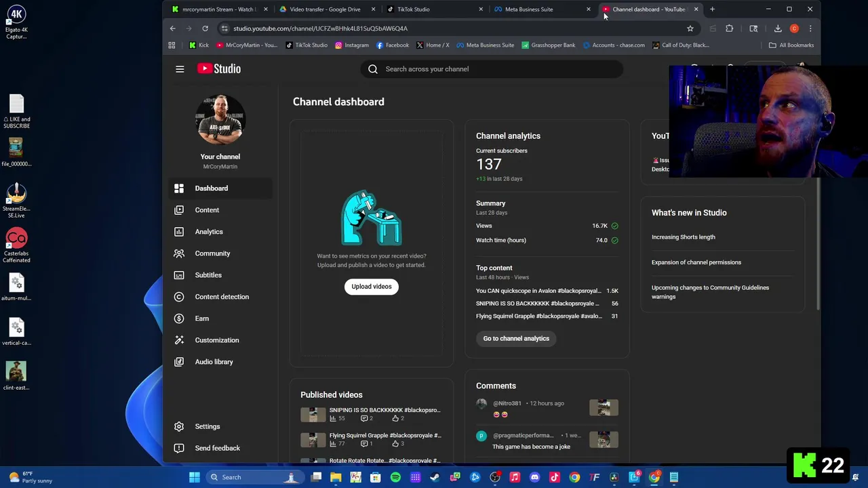Open the Grasshopper Bank bookmark
868x488 pixels.
coord(548,45)
